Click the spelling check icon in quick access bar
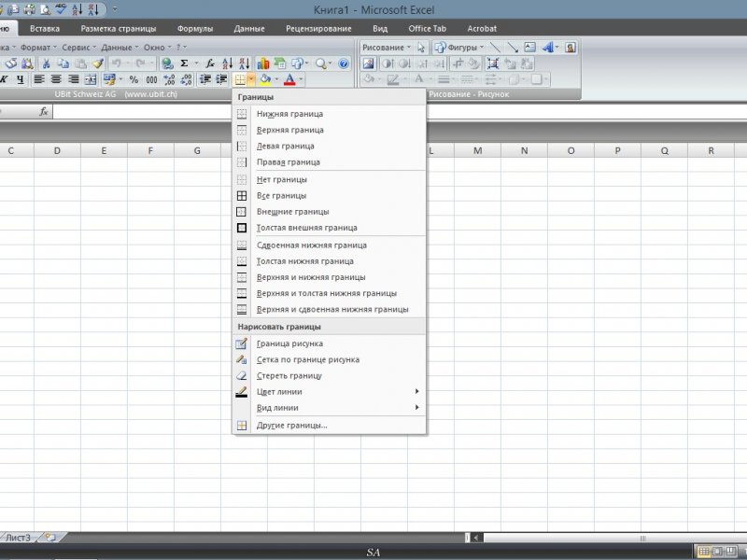 61,9
